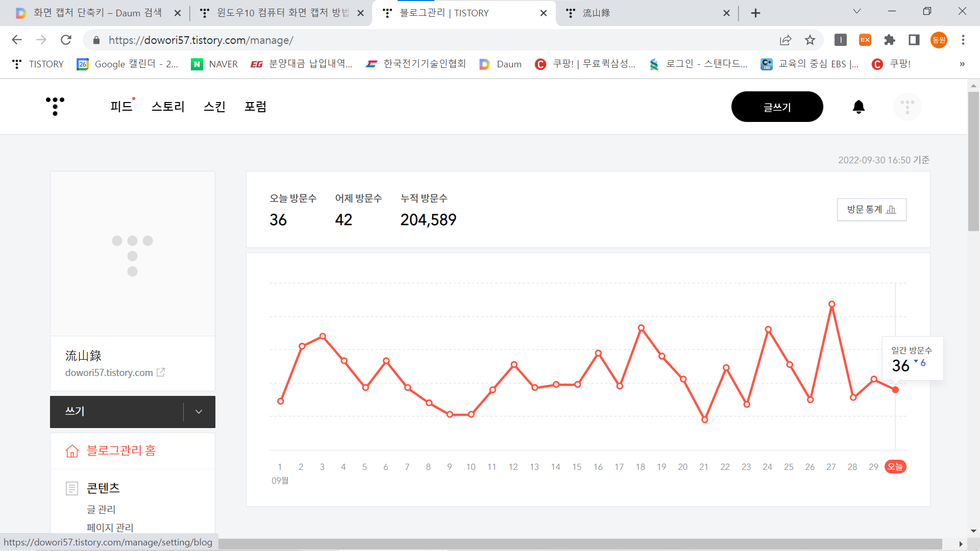Expand the 쓰기 dropdown arrow
Image resolution: width=980 pixels, height=551 pixels.
click(199, 412)
